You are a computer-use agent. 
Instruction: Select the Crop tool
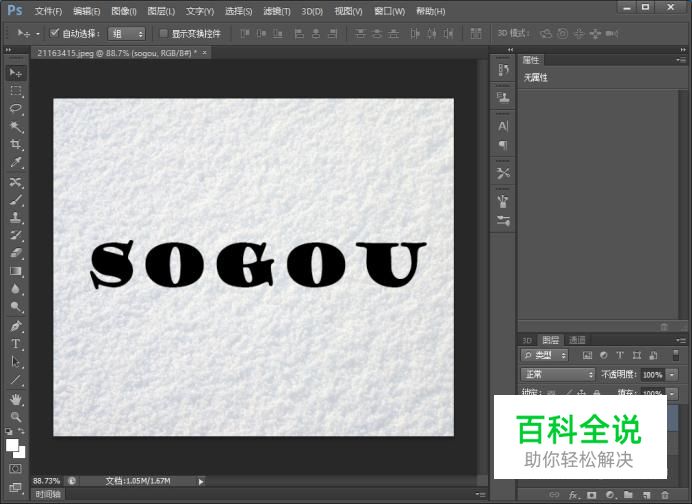coord(16,145)
